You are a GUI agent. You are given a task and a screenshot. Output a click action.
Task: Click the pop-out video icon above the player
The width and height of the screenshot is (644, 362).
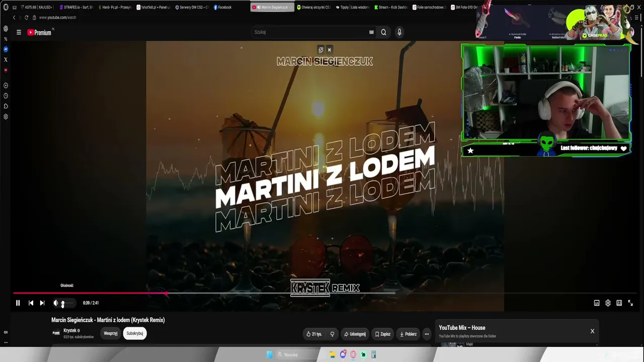(x=321, y=50)
